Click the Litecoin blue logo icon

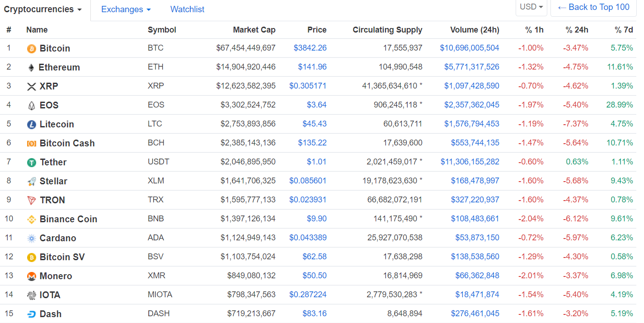click(32, 125)
